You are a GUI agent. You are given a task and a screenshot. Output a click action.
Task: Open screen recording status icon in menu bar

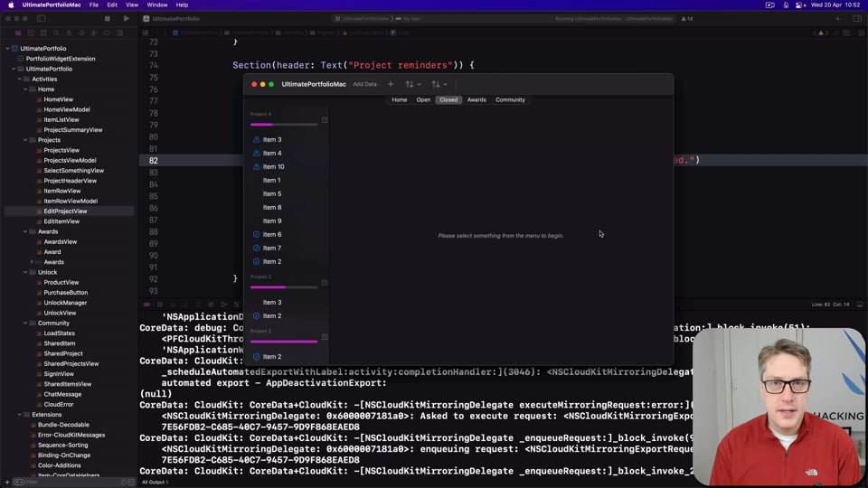[770, 5]
